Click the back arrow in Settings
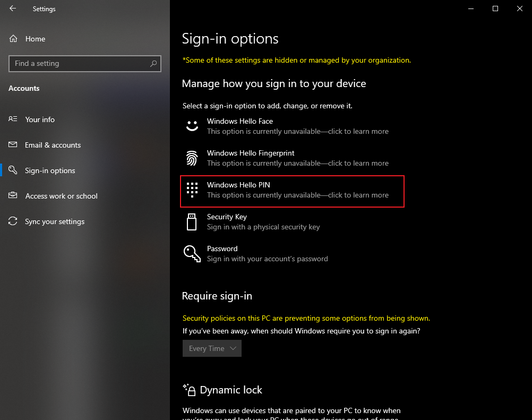The height and width of the screenshot is (420, 532). point(13,8)
